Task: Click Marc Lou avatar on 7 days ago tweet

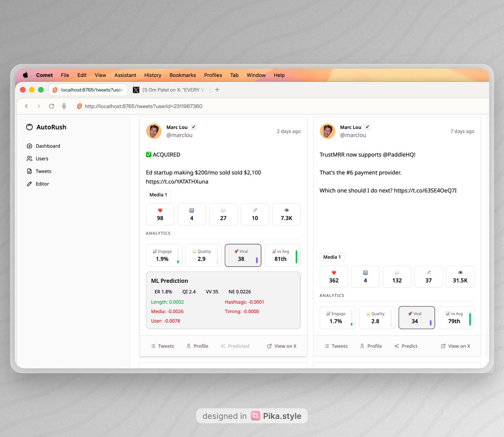Action: click(327, 131)
